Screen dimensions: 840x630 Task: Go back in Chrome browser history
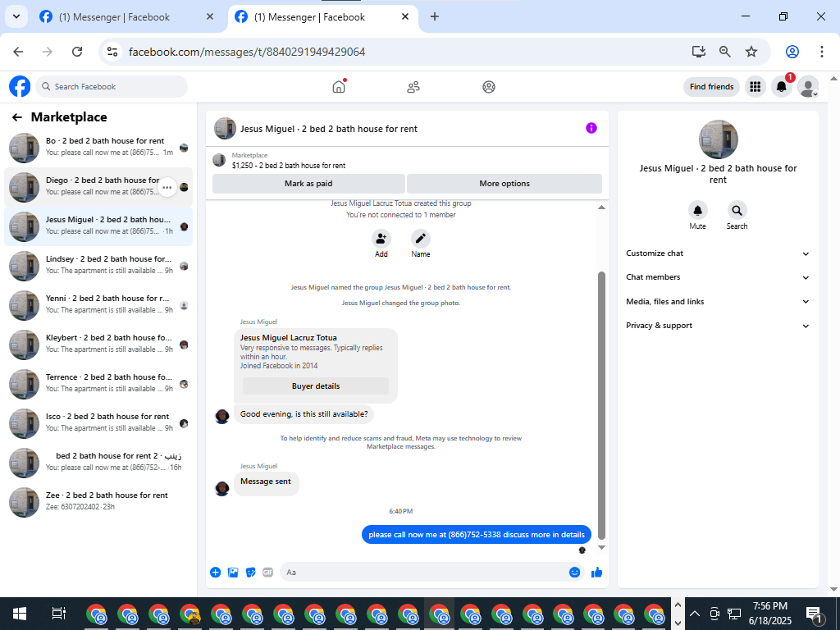tap(18, 52)
